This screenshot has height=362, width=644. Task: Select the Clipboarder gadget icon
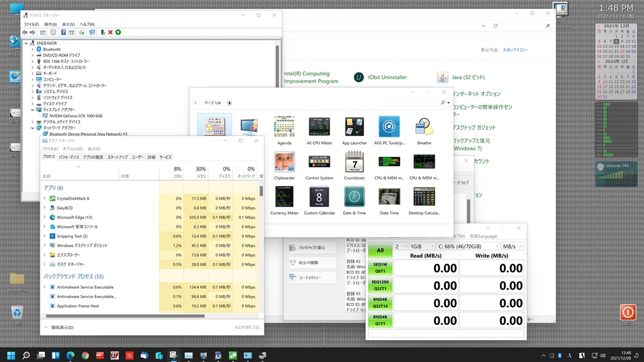pyautogui.click(x=284, y=162)
